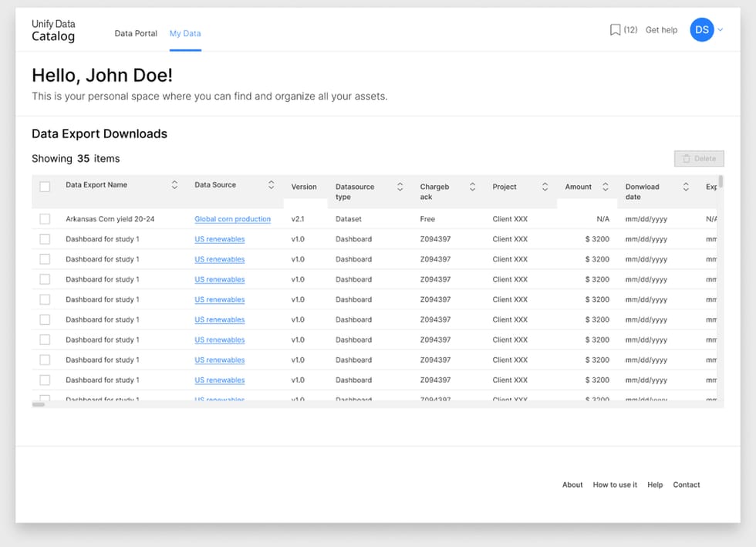Click the Delete button
Screen dimensions: 756x547
click(x=699, y=159)
